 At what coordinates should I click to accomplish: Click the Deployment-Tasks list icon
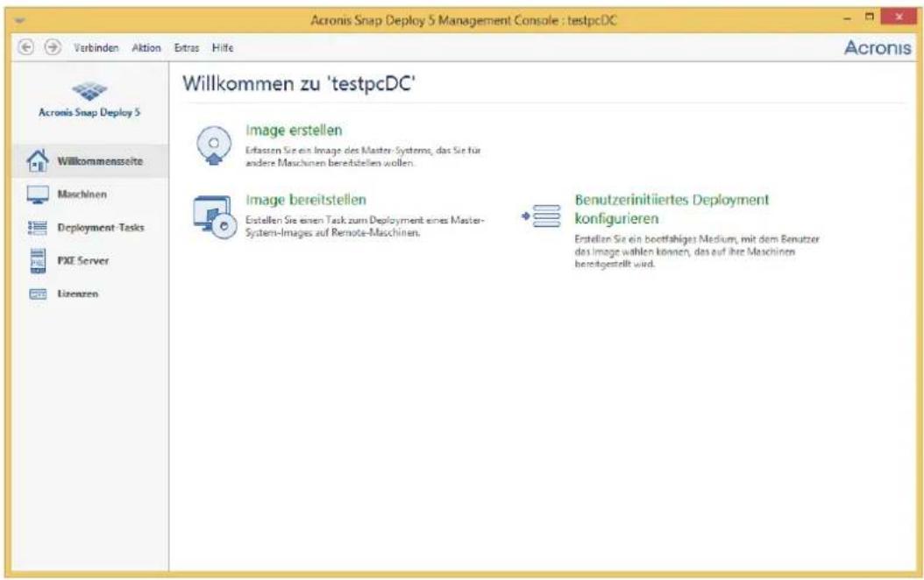pos(38,227)
